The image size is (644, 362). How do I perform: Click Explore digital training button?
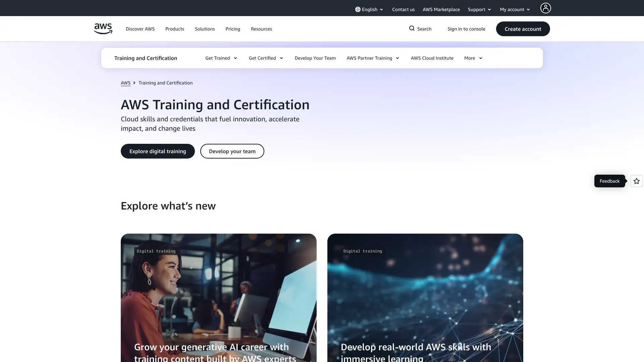(x=158, y=151)
